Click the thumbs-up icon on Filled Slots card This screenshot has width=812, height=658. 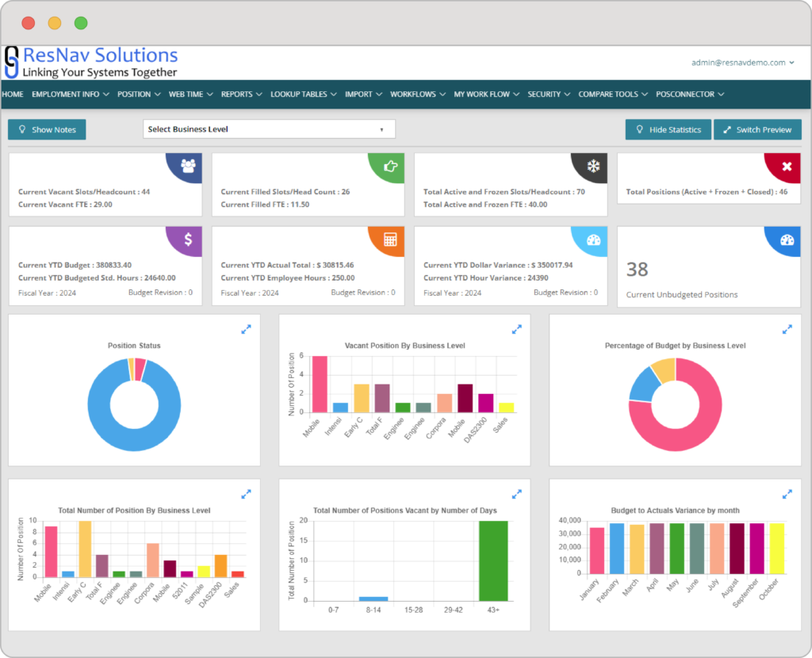pos(390,166)
